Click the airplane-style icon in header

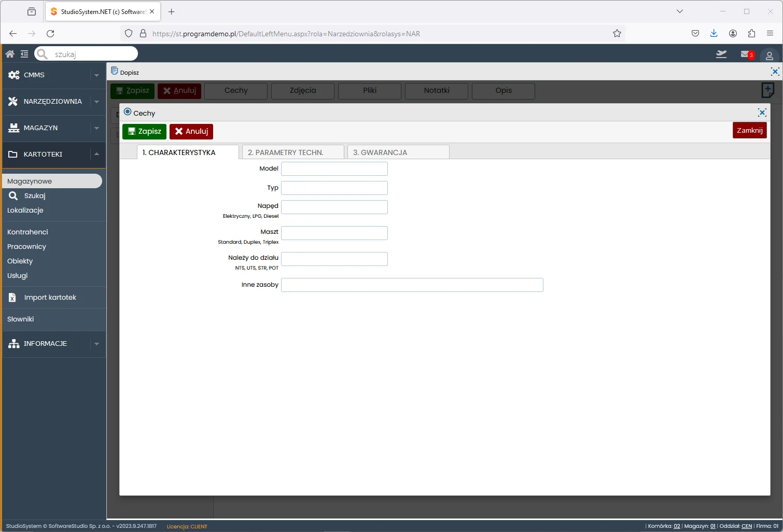721,54
